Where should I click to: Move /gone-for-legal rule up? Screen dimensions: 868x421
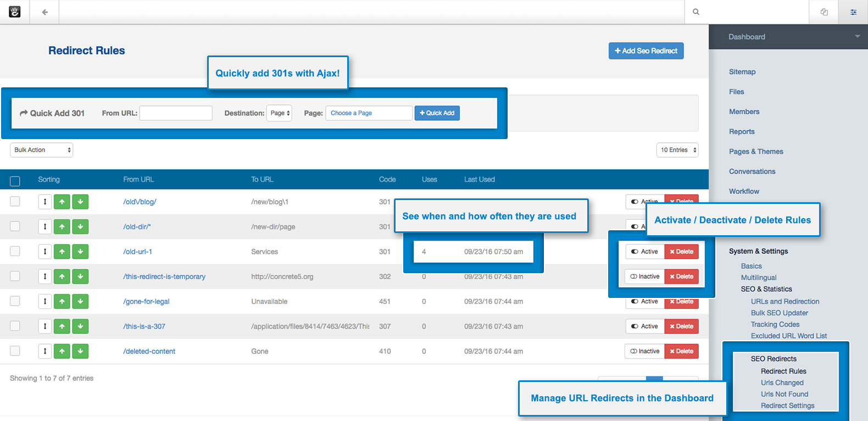click(x=62, y=301)
